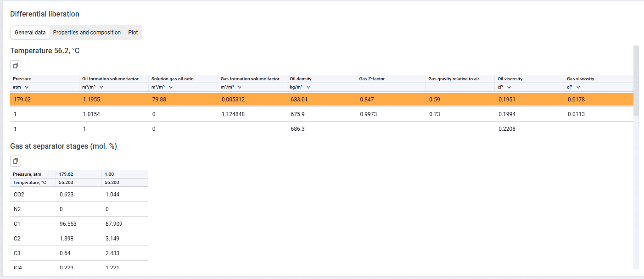Select the gas gravity value 0.73

point(434,114)
